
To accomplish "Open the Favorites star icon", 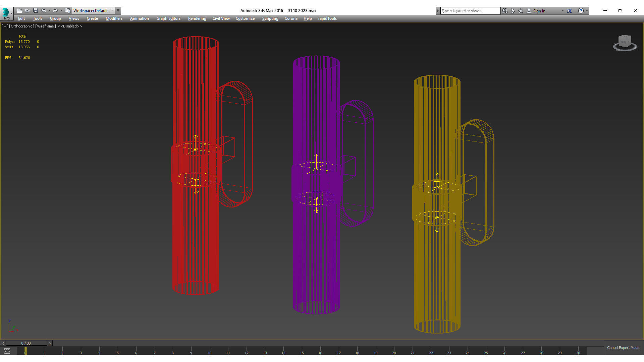I will [x=521, y=11].
